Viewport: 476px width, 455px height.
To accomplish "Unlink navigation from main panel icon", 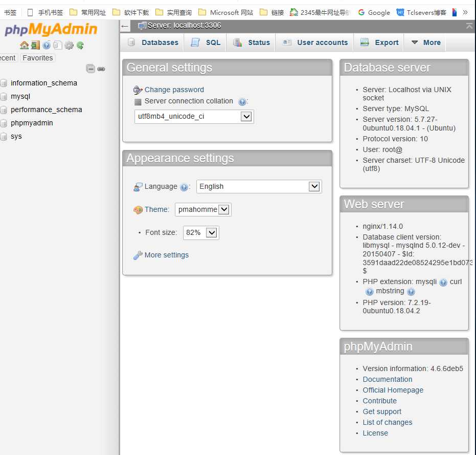I will tap(101, 69).
